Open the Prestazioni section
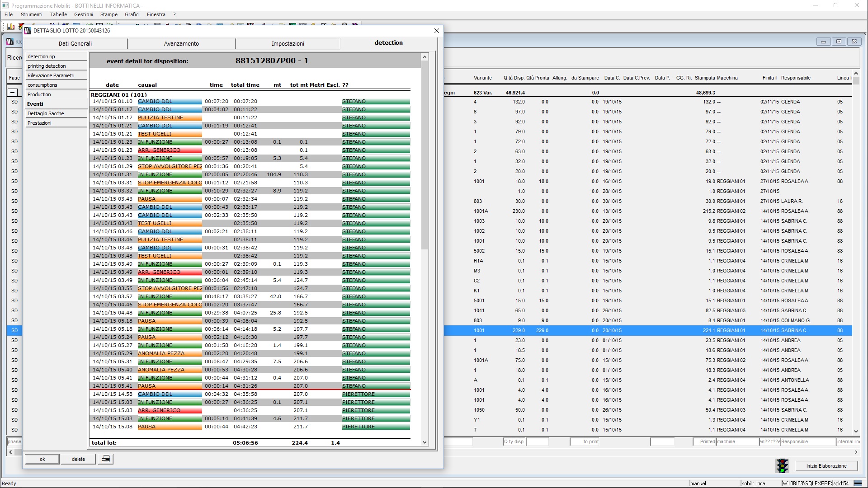Image resolution: width=868 pixels, height=488 pixels. pyautogui.click(x=56, y=123)
